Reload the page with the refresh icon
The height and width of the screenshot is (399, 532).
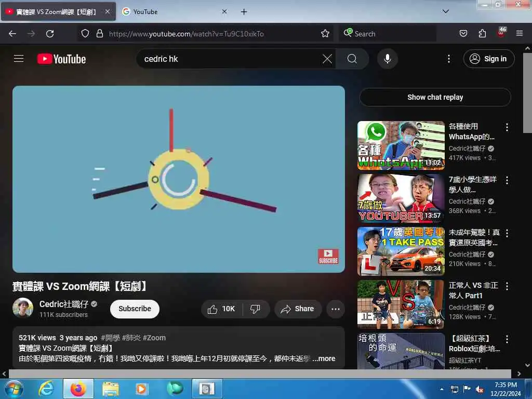click(50, 34)
